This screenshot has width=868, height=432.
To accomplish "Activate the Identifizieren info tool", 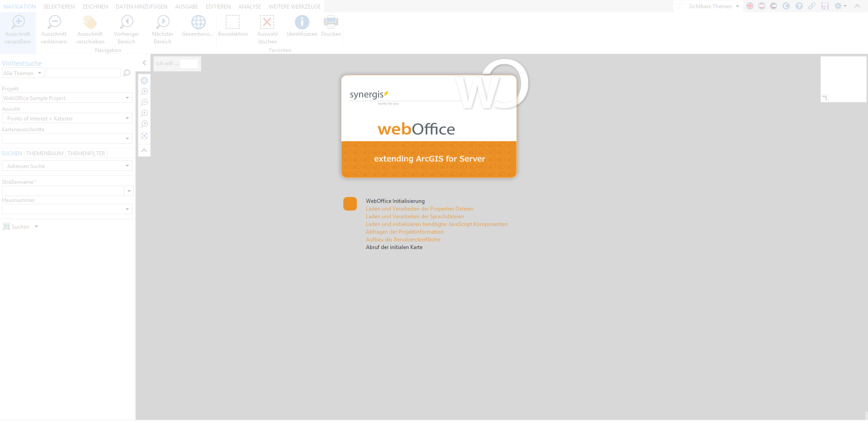I will tap(302, 22).
